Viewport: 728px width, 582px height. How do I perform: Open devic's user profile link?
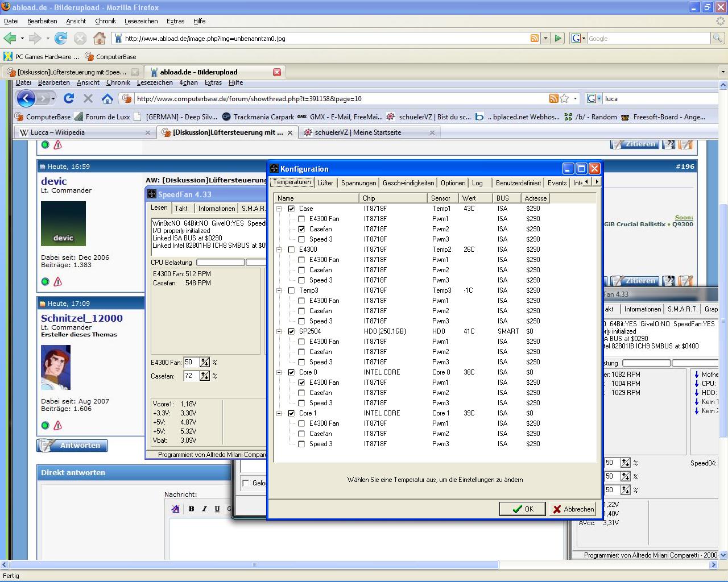tap(53, 181)
